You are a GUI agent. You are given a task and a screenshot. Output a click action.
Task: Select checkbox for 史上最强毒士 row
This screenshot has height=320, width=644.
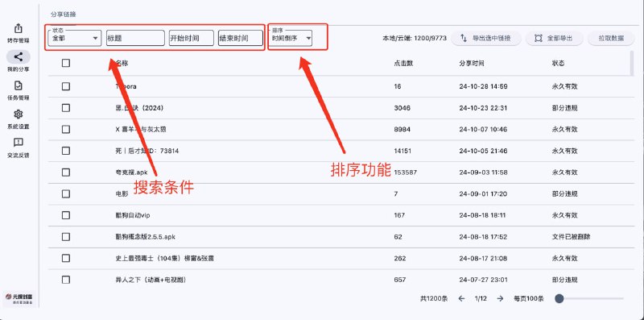click(66, 258)
